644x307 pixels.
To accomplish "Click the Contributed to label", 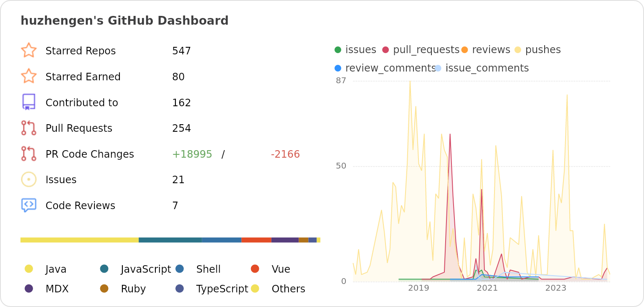I will pyautogui.click(x=82, y=103).
